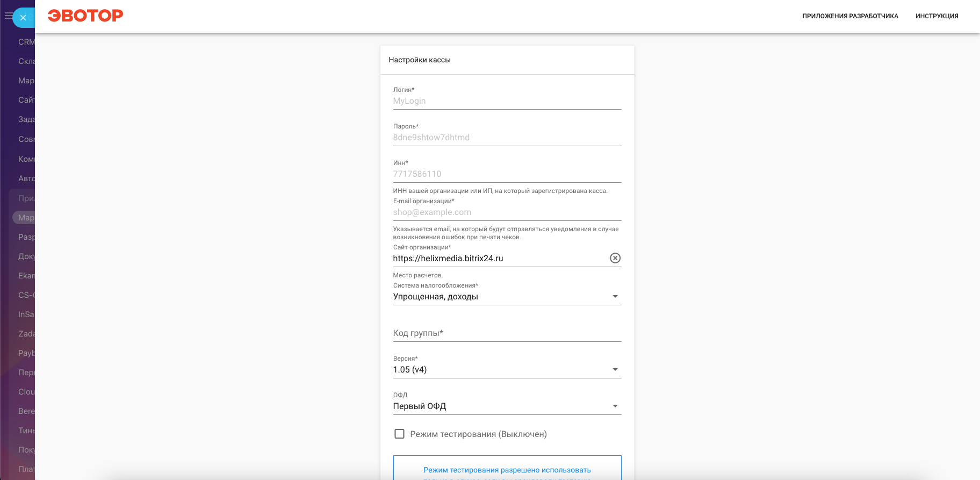Viewport: 980px width, 480px height.
Task: Select the Ekam item in left sidebar
Action: 26,276
